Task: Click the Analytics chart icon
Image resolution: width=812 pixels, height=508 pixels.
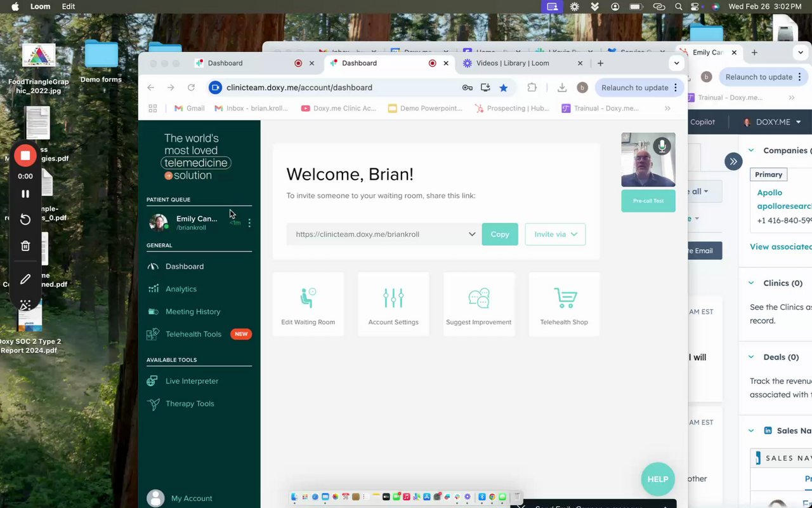Action: 153,289
